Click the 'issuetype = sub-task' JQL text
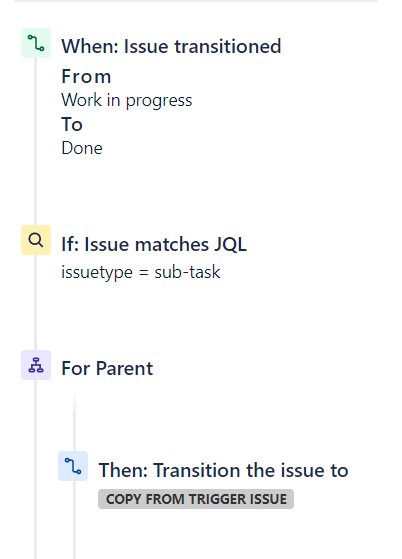This screenshot has height=559, width=402. 141,272
